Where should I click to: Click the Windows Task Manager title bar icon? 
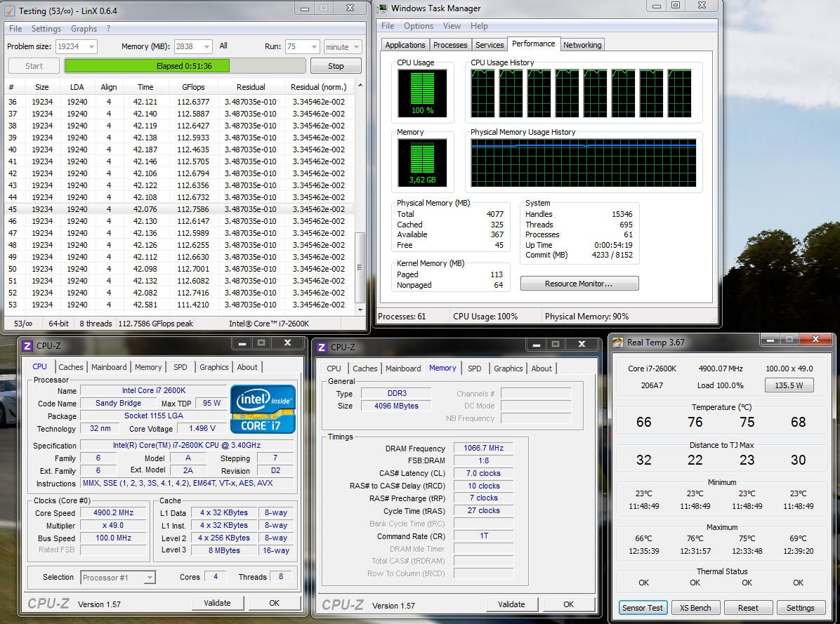click(x=382, y=8)
